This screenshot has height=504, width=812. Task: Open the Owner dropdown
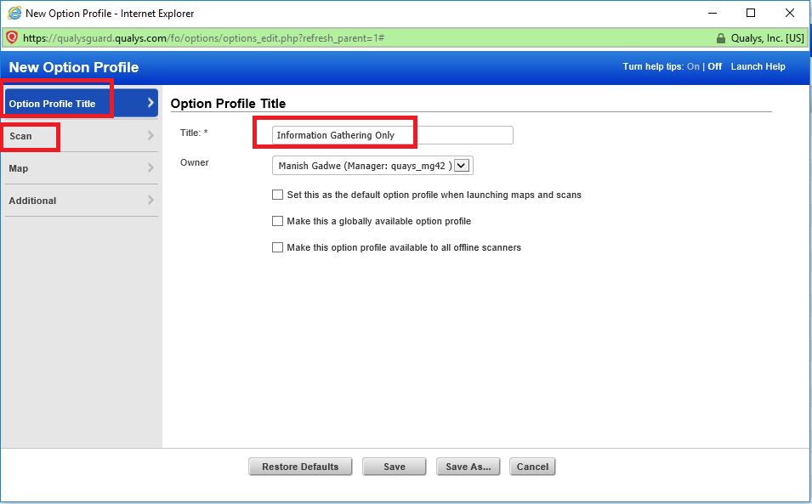point(461,165)
